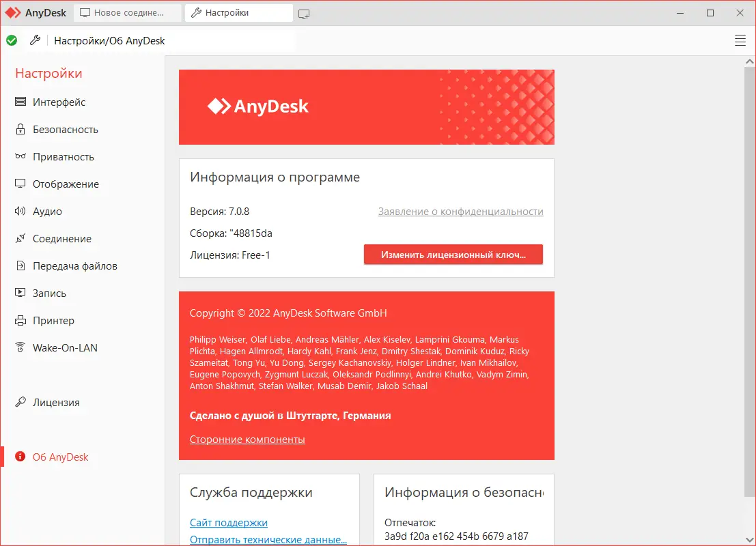
Task: Open the Интерфейс settings icon
Action: pos(20,102)
